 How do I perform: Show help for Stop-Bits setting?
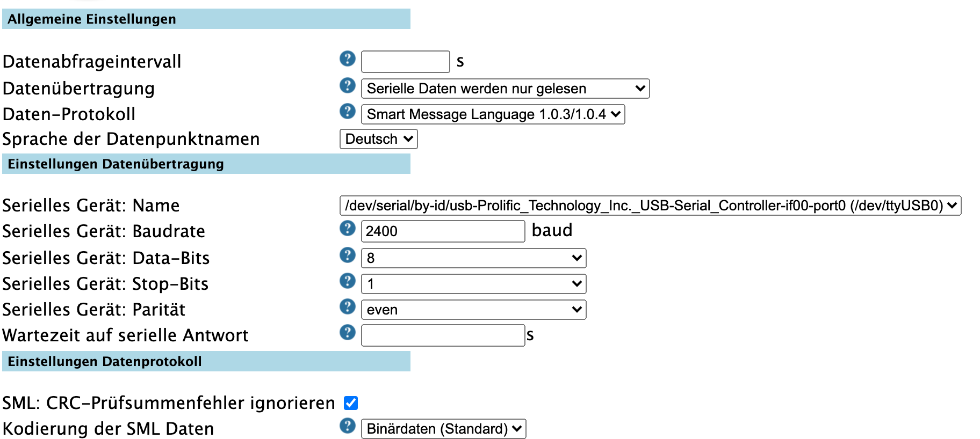348,281
